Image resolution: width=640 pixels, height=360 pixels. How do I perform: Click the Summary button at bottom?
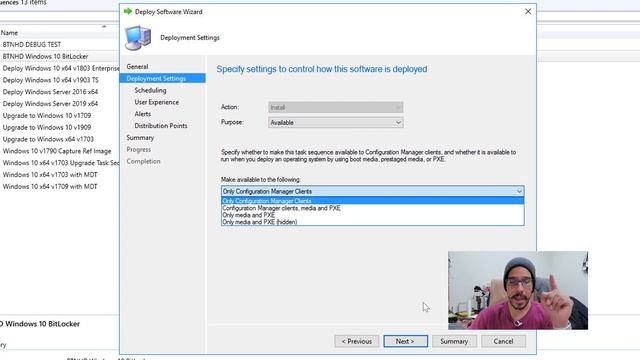(454, 341)
